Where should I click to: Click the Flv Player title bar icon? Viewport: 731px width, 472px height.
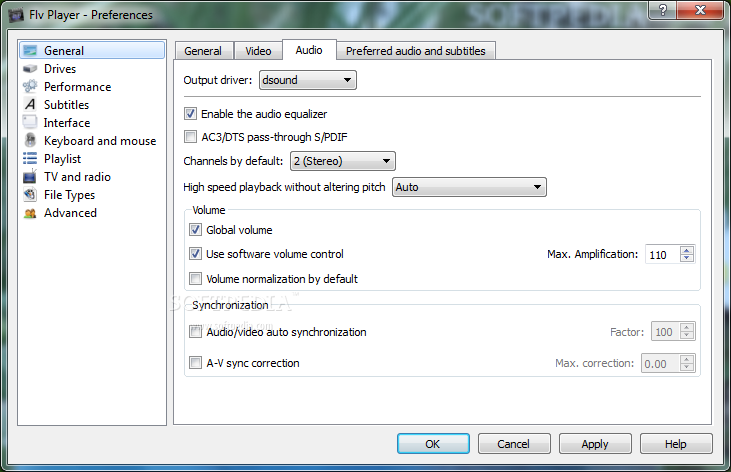tap(16, 15)
